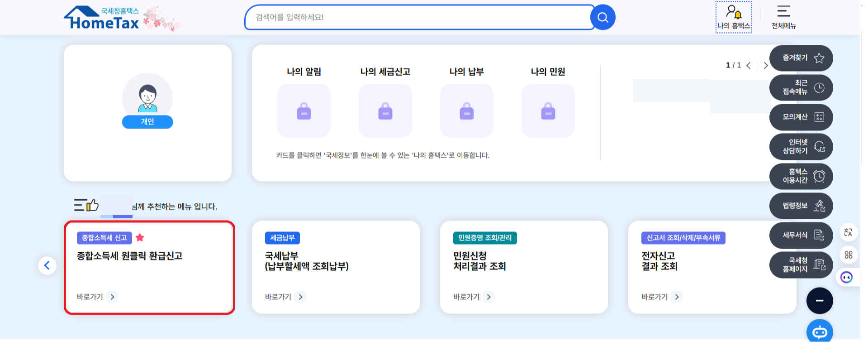The height and width of the screenshot is (351, 868).
Task: Open 국세청 홈페이지 building button
Action: point(801,265)
